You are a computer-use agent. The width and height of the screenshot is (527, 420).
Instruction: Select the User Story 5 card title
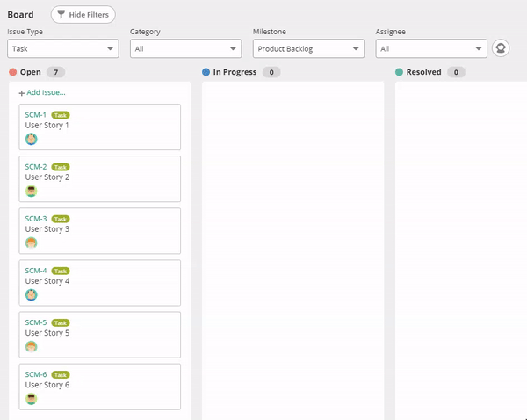(x=47, y=333)
